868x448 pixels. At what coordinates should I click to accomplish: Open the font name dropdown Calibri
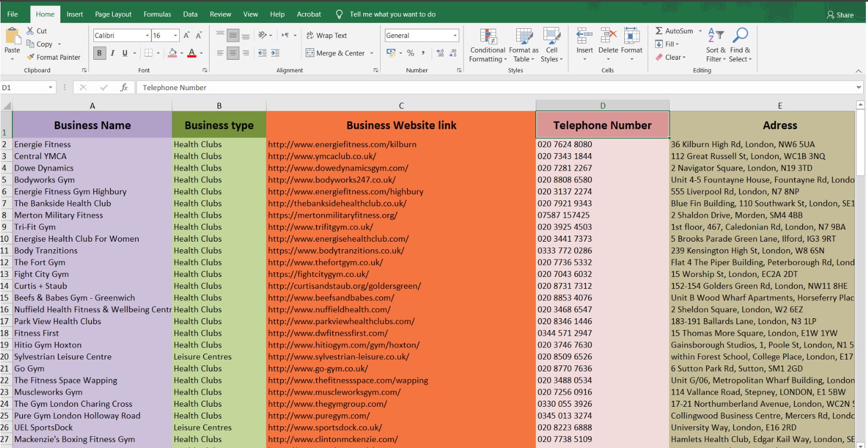pyautogui.click(x=147, y=35)
